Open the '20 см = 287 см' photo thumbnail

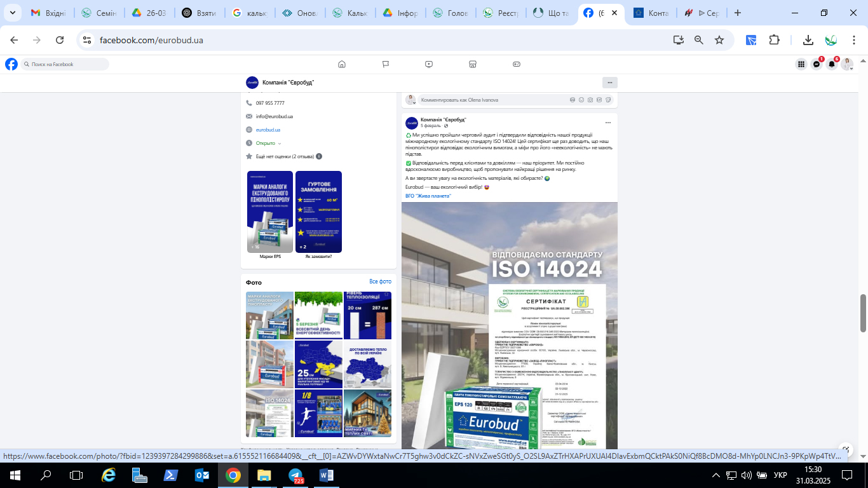coord(368,315)
